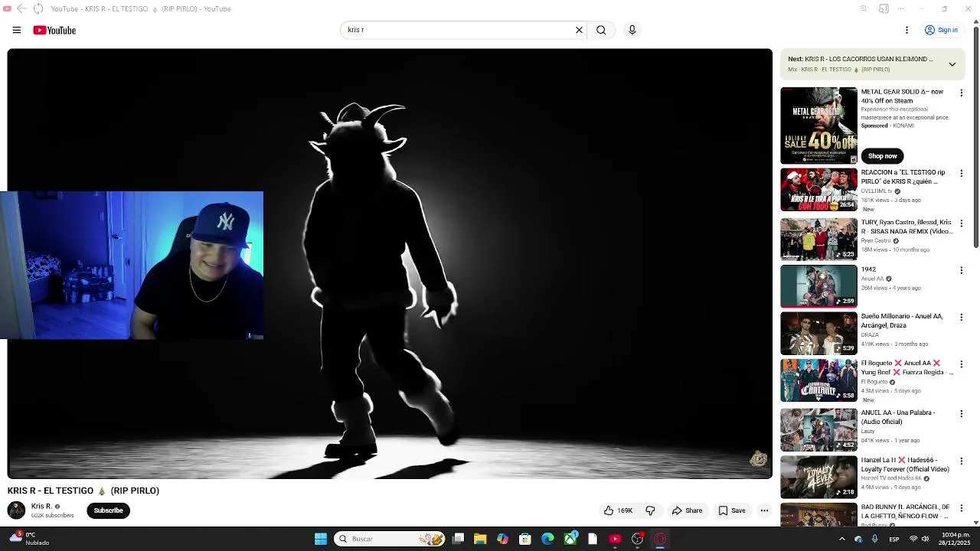Go back with browser back arrow
Screen dimensions: 980x551
pos(21,8)
